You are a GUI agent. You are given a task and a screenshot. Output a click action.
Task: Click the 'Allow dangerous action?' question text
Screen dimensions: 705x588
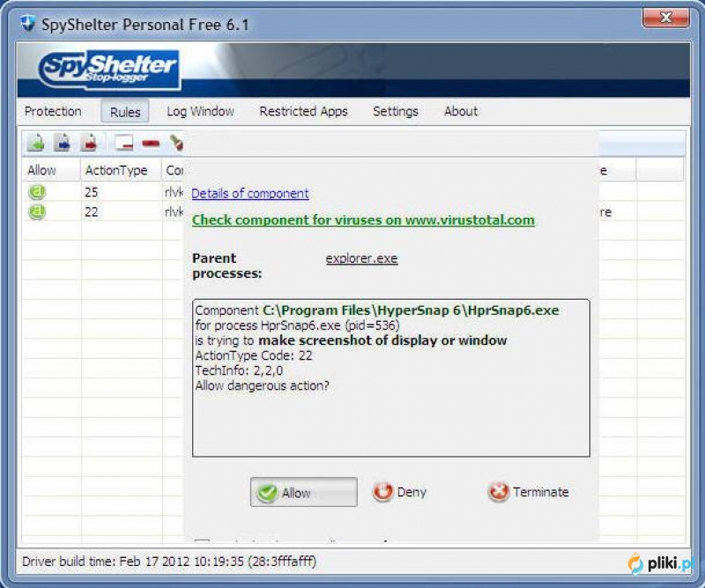(262, 385)
